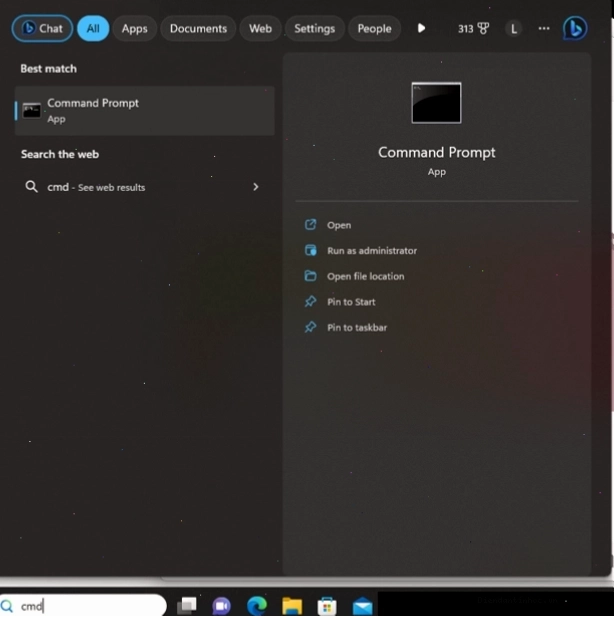Viewport: 614px width, 617px height.
Task: Click the large Command Prompt preview icon
Action: [x=436, y=103]
